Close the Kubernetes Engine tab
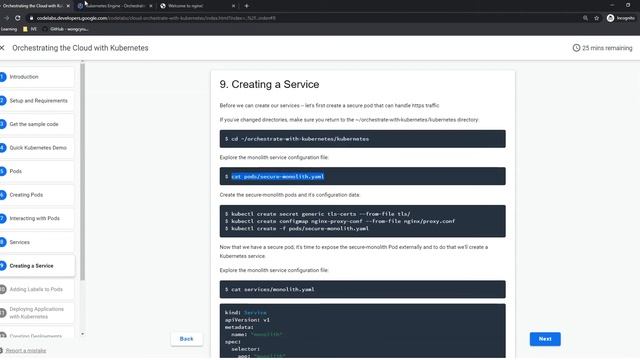Image resolution: width=640 pixels, height=360 pixels. point(151,6)
